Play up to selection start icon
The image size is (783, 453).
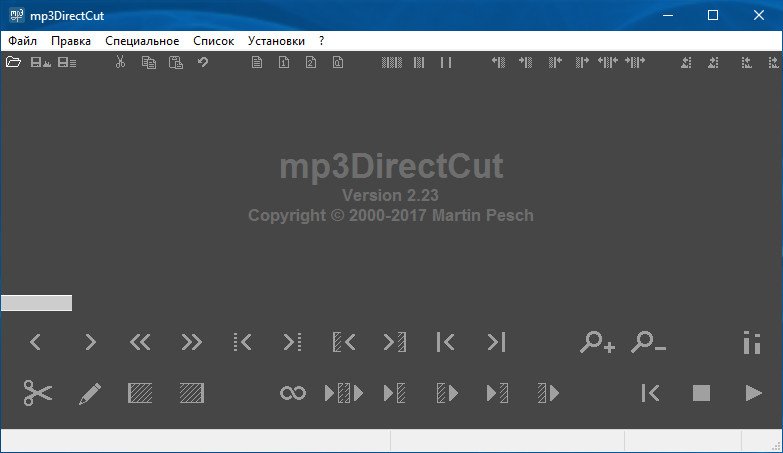(394, 393)
